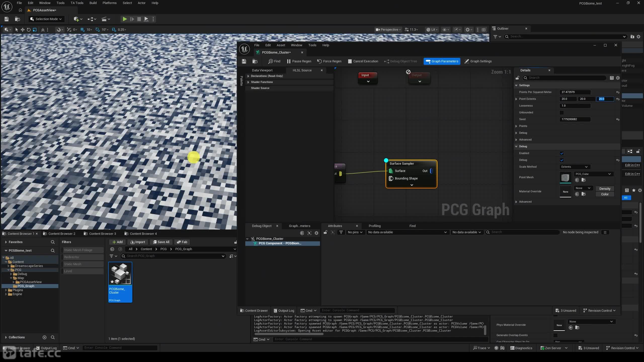Select the rotate transform tool in the viewport

29,30
